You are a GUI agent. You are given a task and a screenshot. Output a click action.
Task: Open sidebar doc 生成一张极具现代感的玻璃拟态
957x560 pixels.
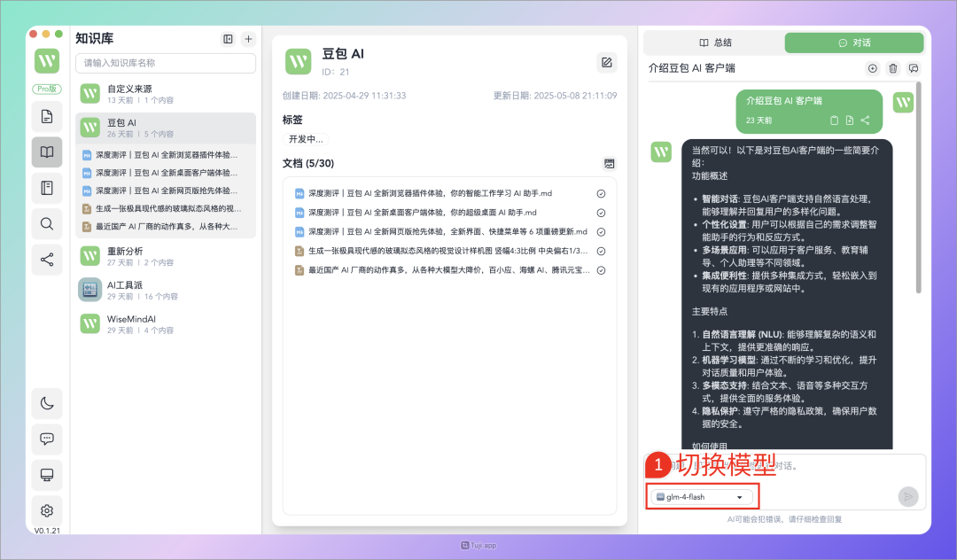[x=160, y=208]
